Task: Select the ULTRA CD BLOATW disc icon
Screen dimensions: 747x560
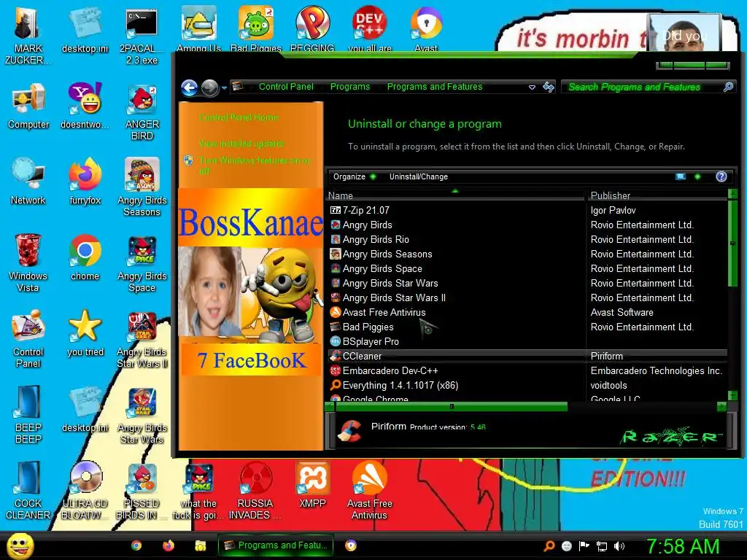Action: click(x=85, y=491)
